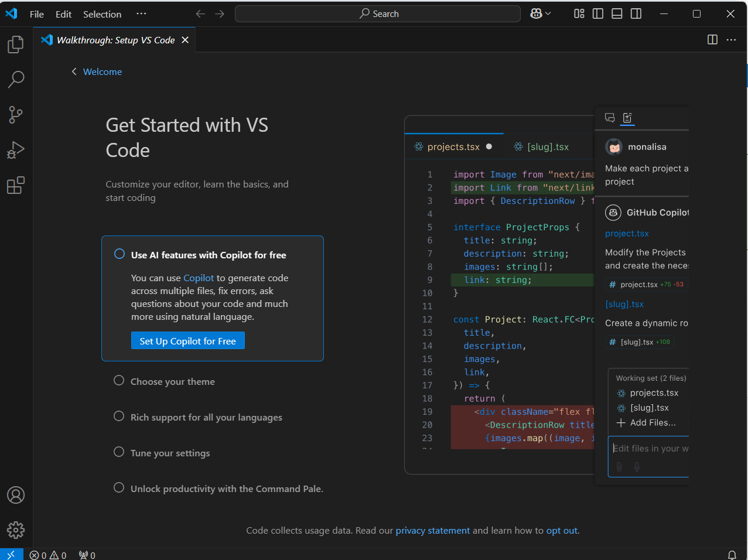Toggle the bottom Panel icon
Image resolution: width=748 pixels, height=560 pixels.
tap(617, 13)
